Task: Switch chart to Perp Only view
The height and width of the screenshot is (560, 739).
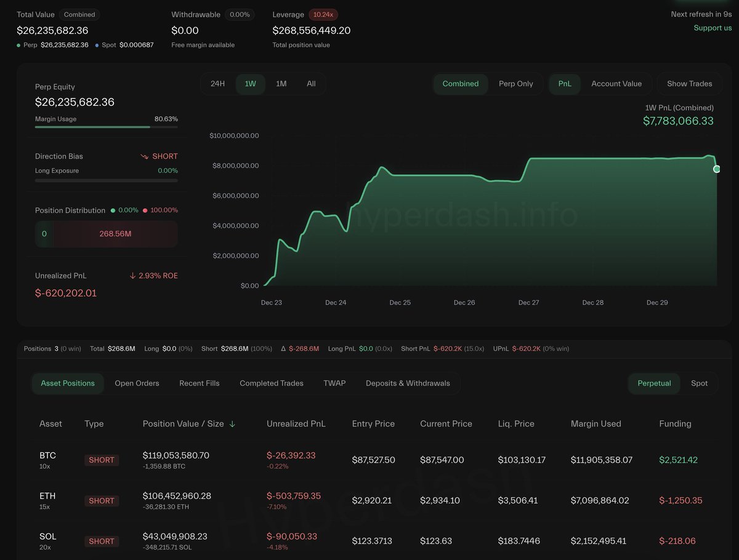Action: [515, 84]
